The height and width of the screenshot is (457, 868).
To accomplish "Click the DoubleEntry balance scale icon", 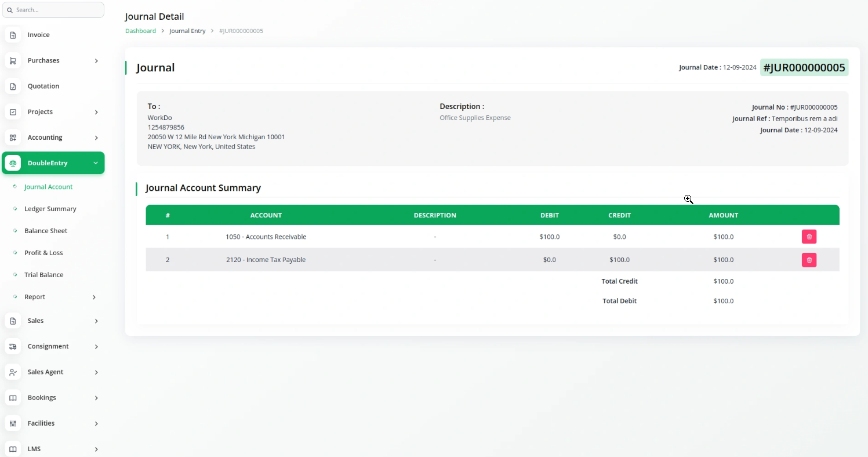I will [13, 163].
